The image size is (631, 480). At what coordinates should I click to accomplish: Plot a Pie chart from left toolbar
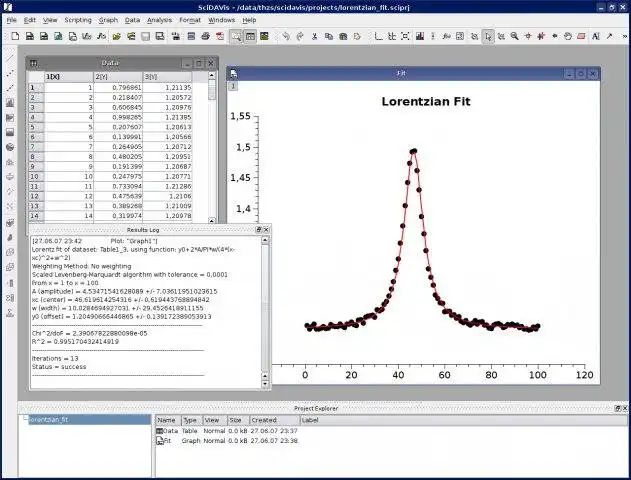[10, 147]
